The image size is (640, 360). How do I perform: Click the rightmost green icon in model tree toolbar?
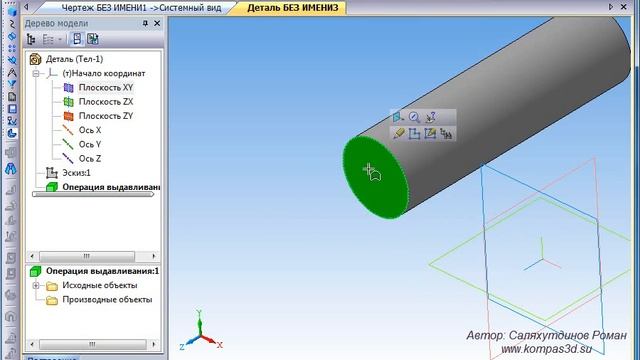click(x=93, y=39)
